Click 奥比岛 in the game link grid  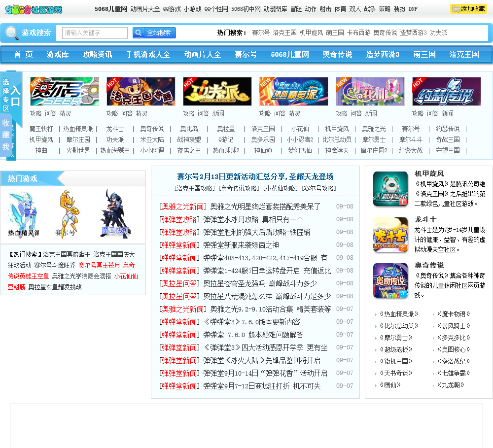point(189,129)
